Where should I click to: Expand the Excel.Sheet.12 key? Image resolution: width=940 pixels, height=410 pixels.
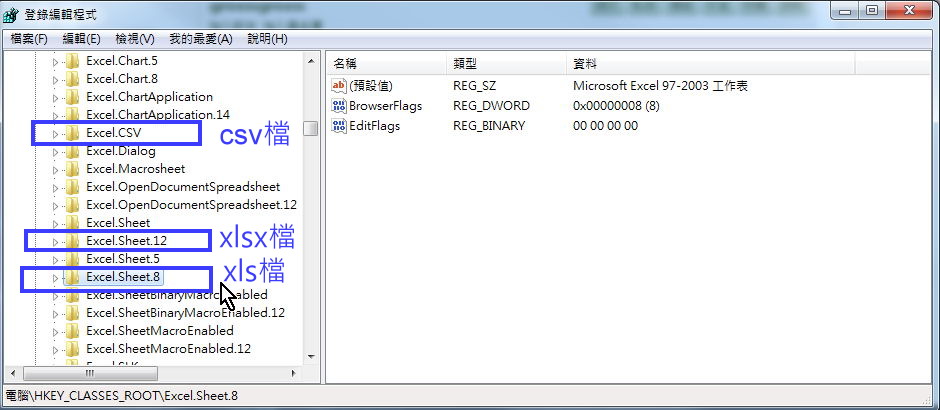tap(56, 242)
